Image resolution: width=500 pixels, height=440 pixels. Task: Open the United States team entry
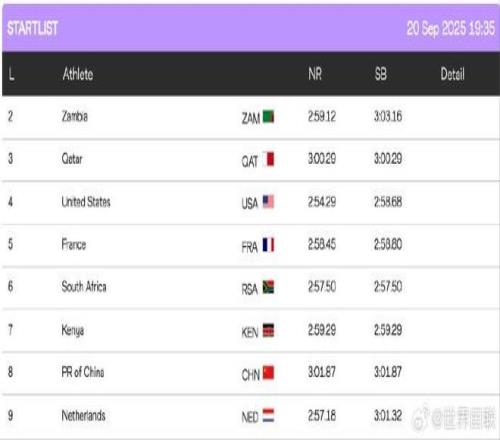tap(86, 202)
